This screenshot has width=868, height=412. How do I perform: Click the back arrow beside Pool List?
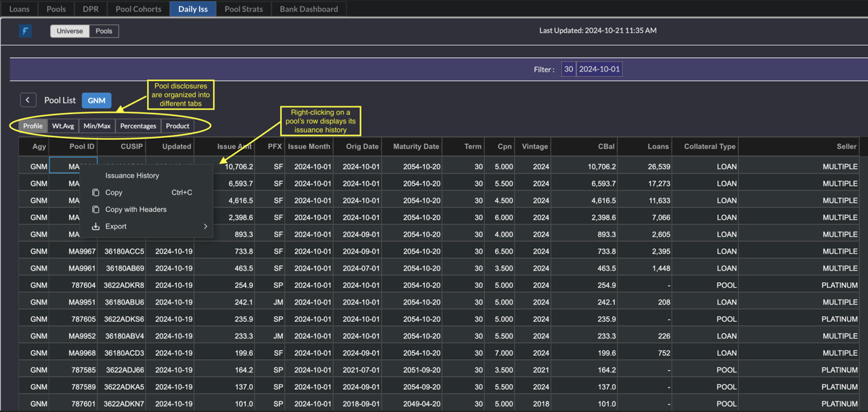pos(28,100)
